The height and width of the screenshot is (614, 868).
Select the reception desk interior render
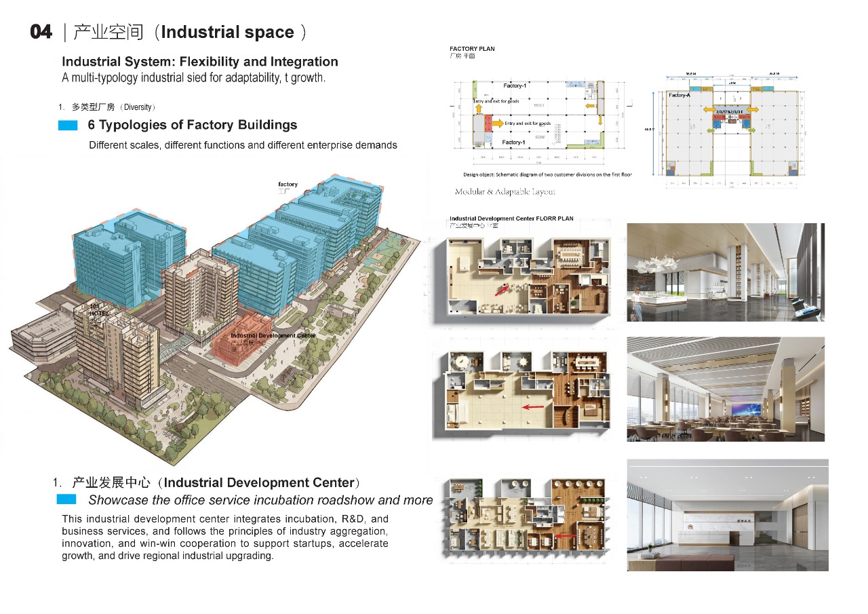[x=727, y=514]
